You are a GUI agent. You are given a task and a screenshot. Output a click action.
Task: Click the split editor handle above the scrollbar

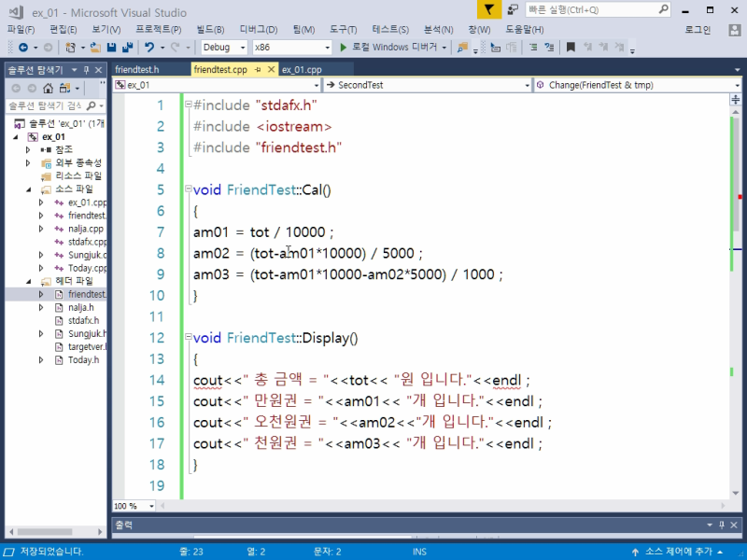(x=735, y=99)
